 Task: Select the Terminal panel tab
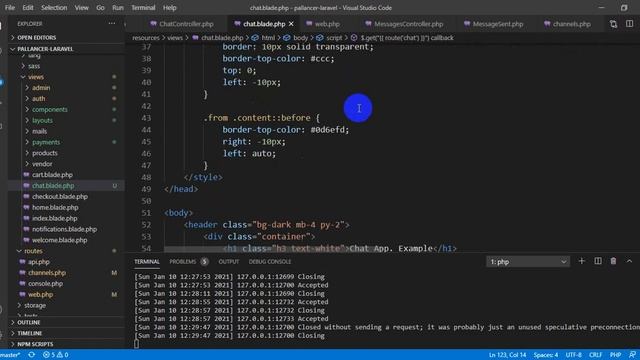[x=147, y=262]
